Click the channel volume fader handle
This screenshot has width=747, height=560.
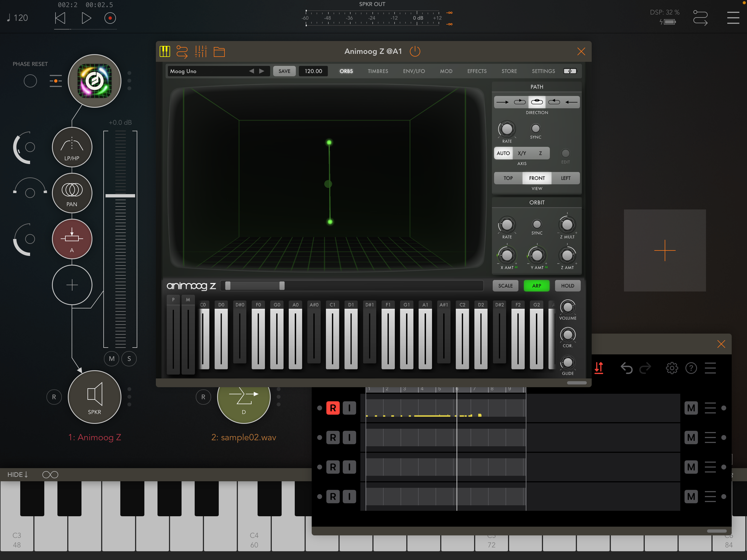click(x=120, y=196)
